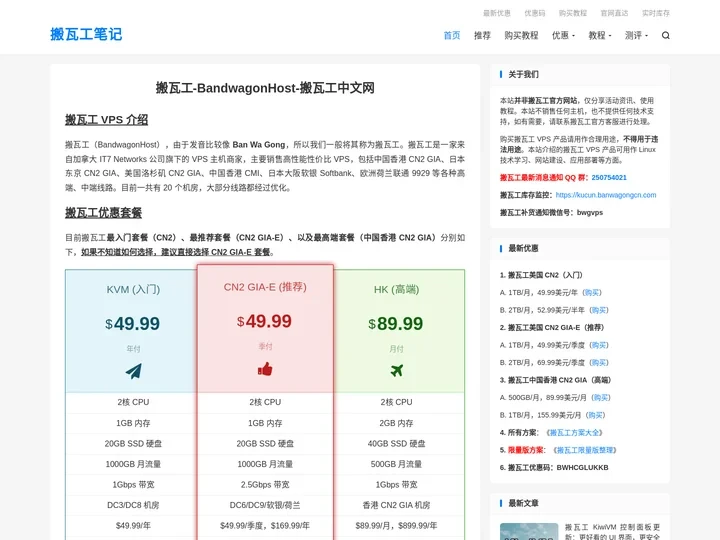Click the airplane icon in HK plan
This screenshot has height=540, width=720.
pyautogui.click(x=397, y=370)
